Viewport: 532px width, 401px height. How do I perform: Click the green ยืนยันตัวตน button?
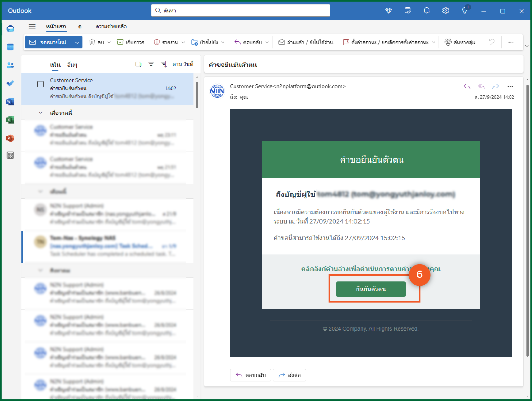pos(371,289)
